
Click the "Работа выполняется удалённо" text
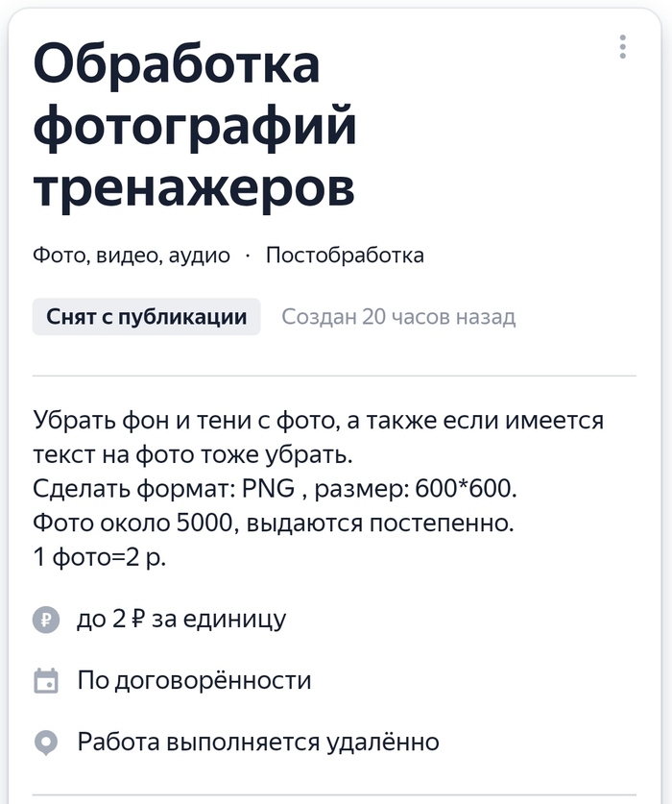258,743
